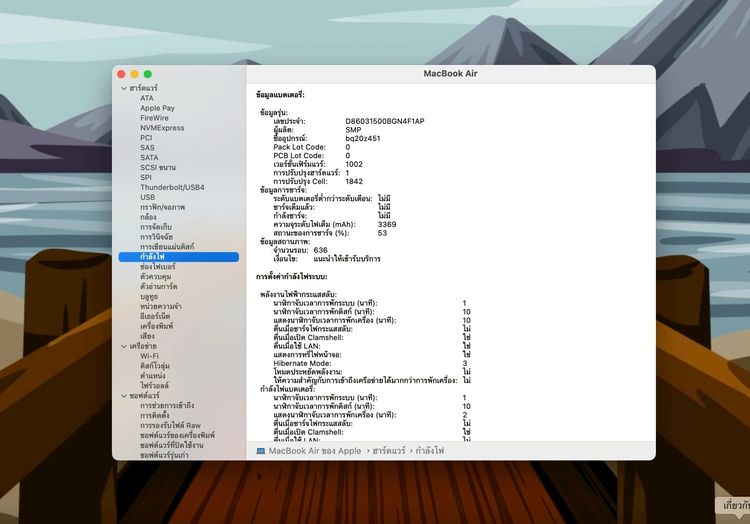The image size is (750, 524).
Task: Select the อีเธอร์เน็ต sidebar item
Action: 155,316
